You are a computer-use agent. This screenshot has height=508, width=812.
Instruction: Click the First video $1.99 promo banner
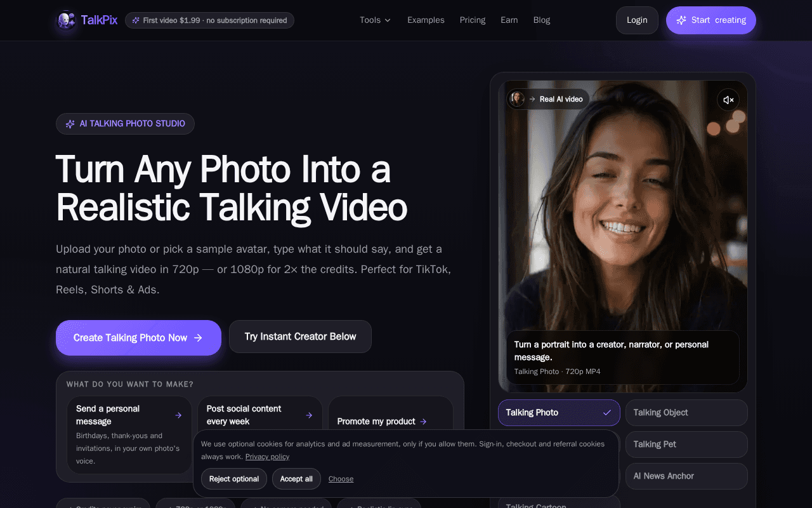click(209, 20)
